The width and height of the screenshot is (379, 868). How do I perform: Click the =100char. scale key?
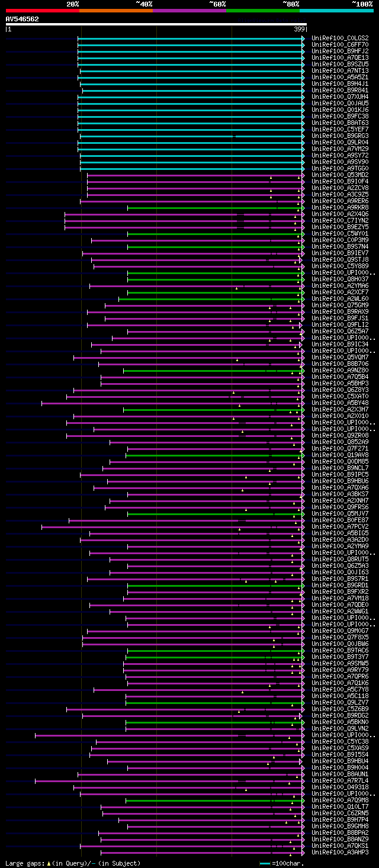coord(281,863)
